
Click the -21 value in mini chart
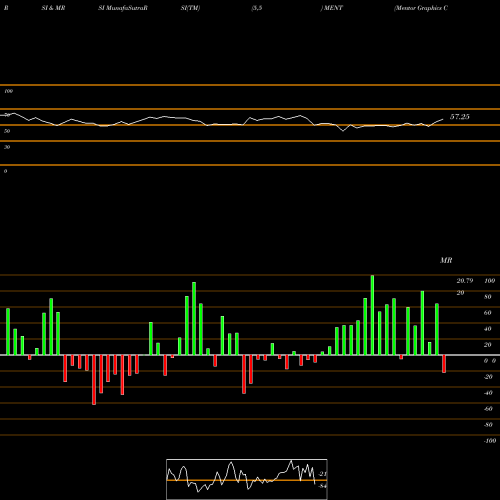tap(323, 474)
